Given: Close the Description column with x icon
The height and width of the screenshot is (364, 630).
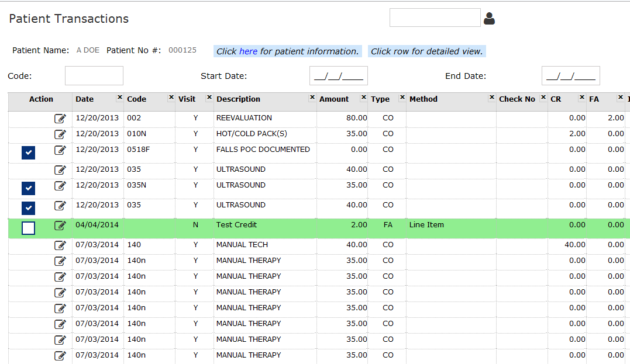Looking at the screenshot, I should [312, 98].
